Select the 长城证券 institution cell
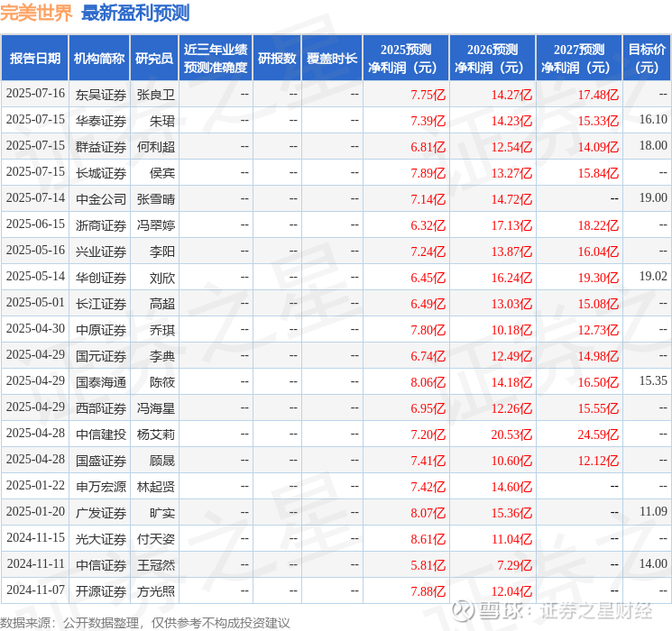The width and height of the screenshot is (672, 631). point(101,173)
